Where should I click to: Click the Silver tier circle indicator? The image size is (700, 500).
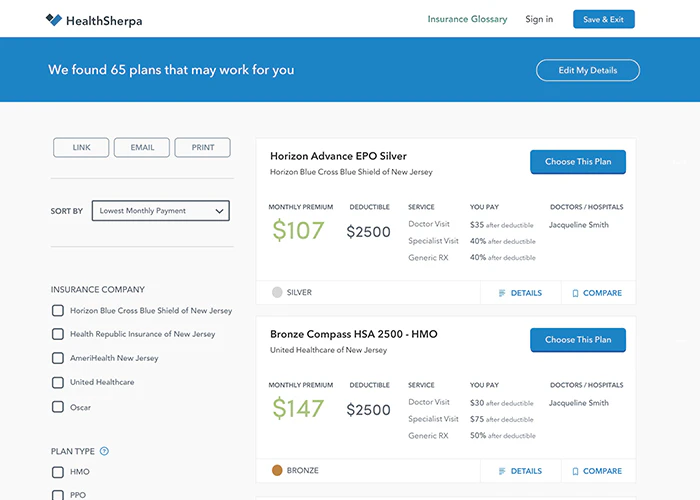[277, 293]
